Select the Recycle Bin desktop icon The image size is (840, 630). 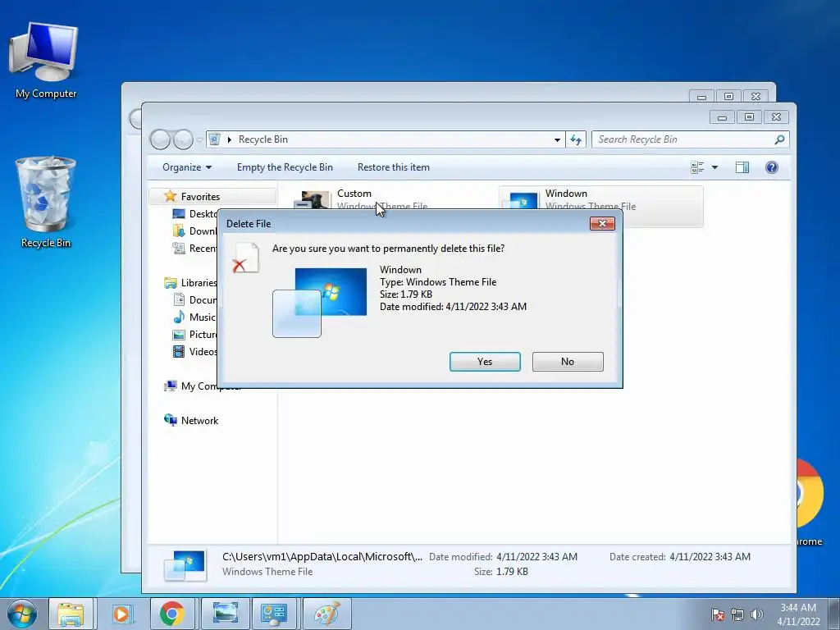(x=46, y=202)
